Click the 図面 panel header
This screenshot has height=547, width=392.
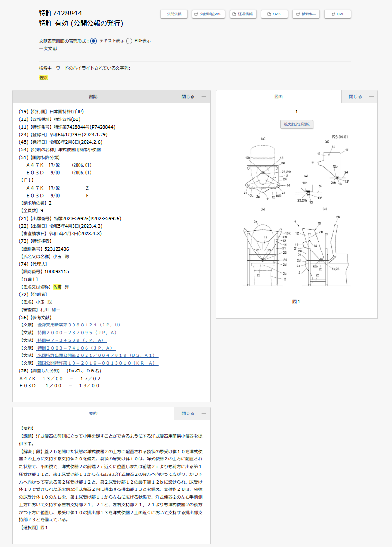coord(278,97)
